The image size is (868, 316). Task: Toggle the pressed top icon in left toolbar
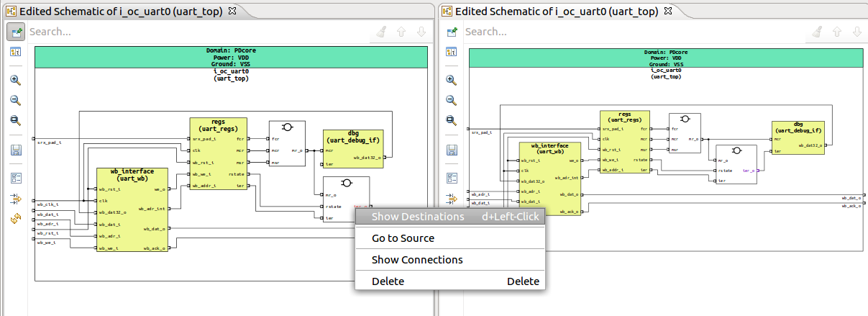coord(15,32)
